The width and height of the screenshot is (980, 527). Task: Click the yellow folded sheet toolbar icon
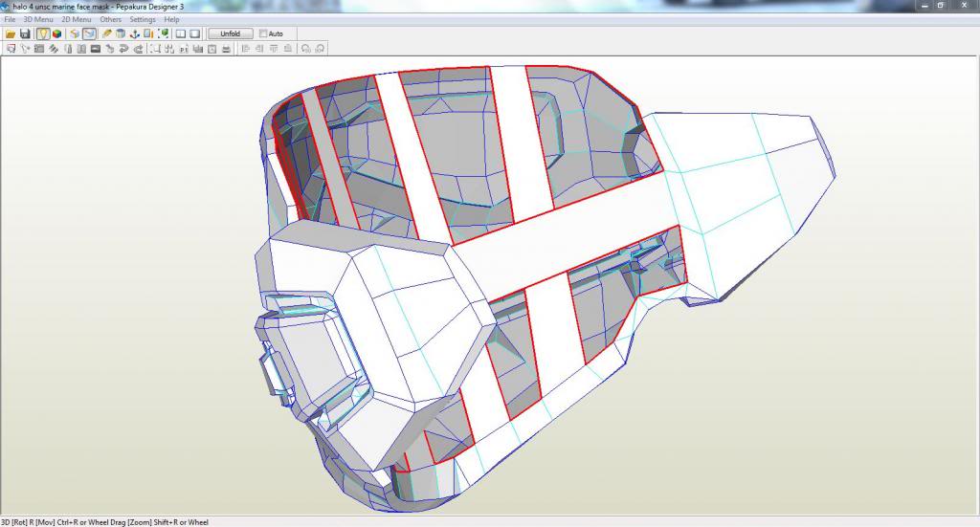click(75, 33)
